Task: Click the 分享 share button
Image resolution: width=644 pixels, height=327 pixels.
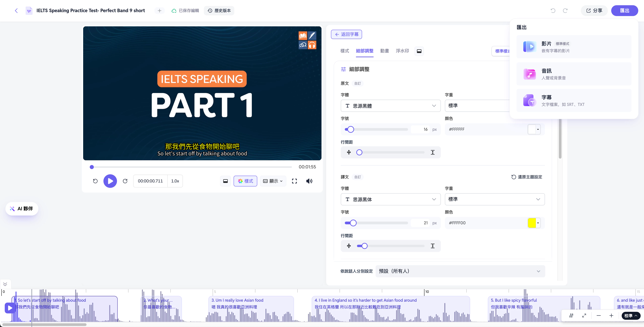Action: 594,10
